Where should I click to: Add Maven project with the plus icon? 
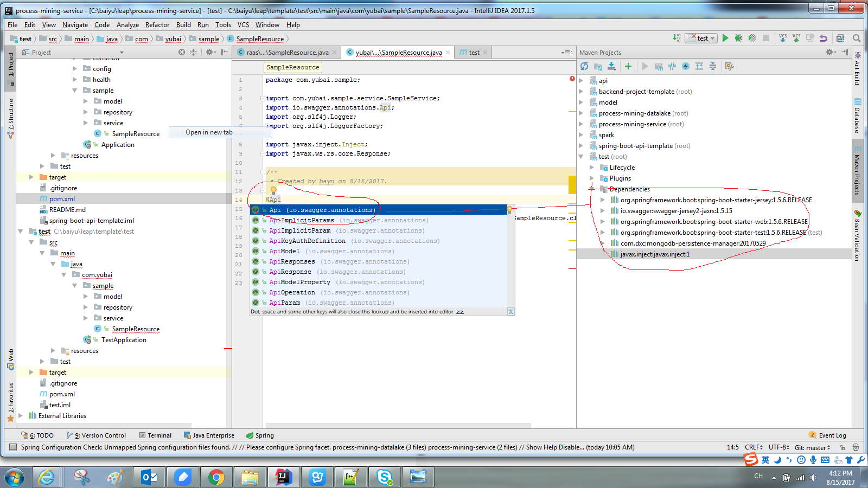(x=628, y=66)
